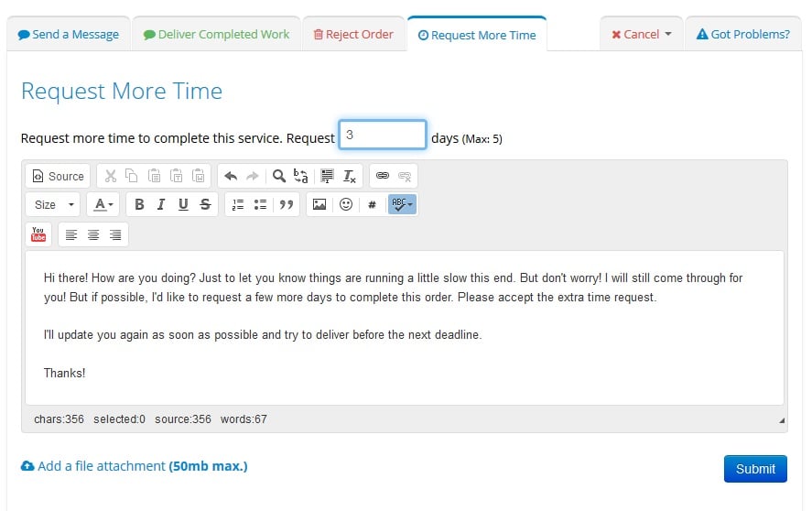Click the Find magnifier icon in toolbar
Viewport: 812px width, 511px height.
[279, 176]
